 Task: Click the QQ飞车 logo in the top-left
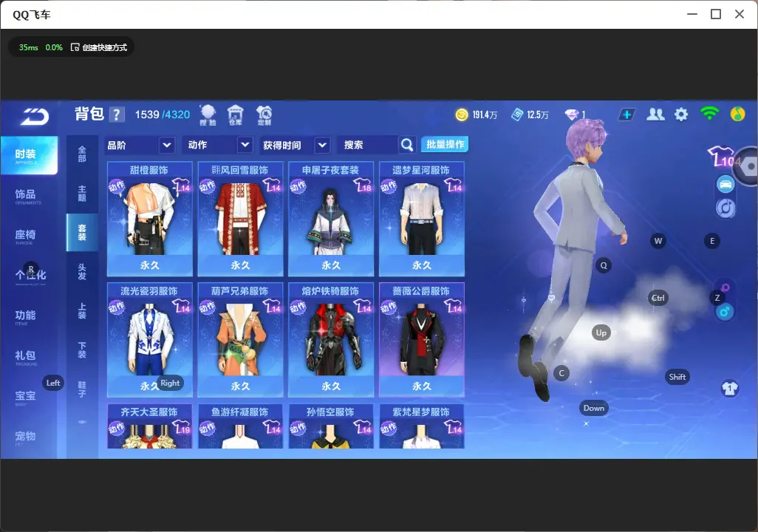(34, 116)
